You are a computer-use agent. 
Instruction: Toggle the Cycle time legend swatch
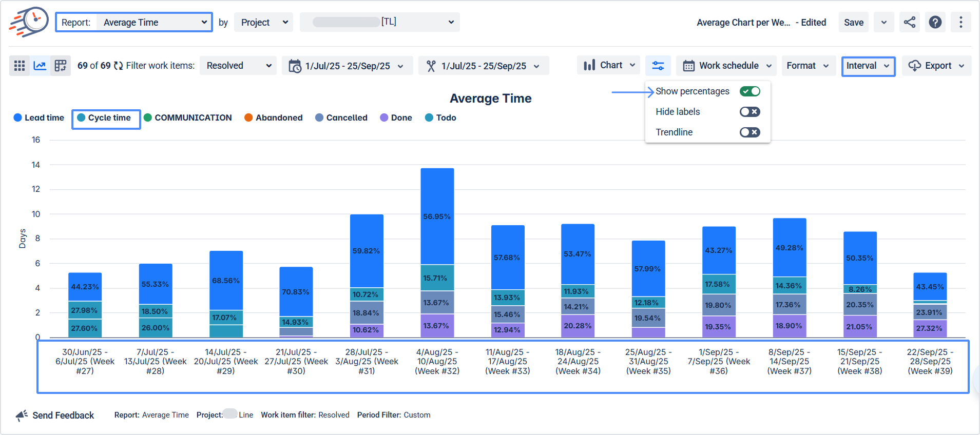81,117
